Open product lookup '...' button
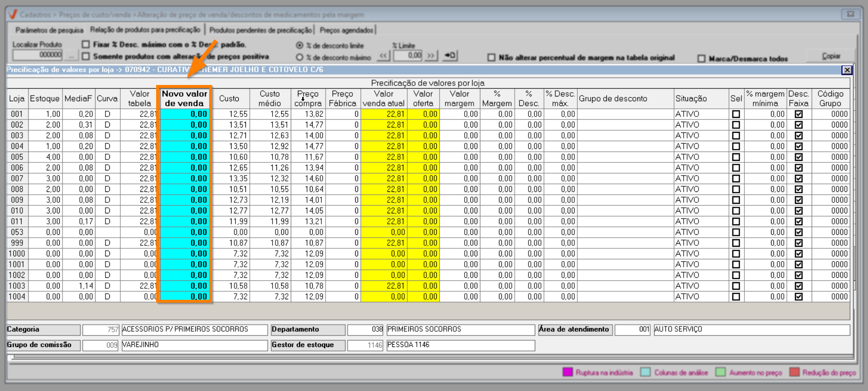Image resolution: width=868 pixels, height=391 pixels. click(71, 56)
